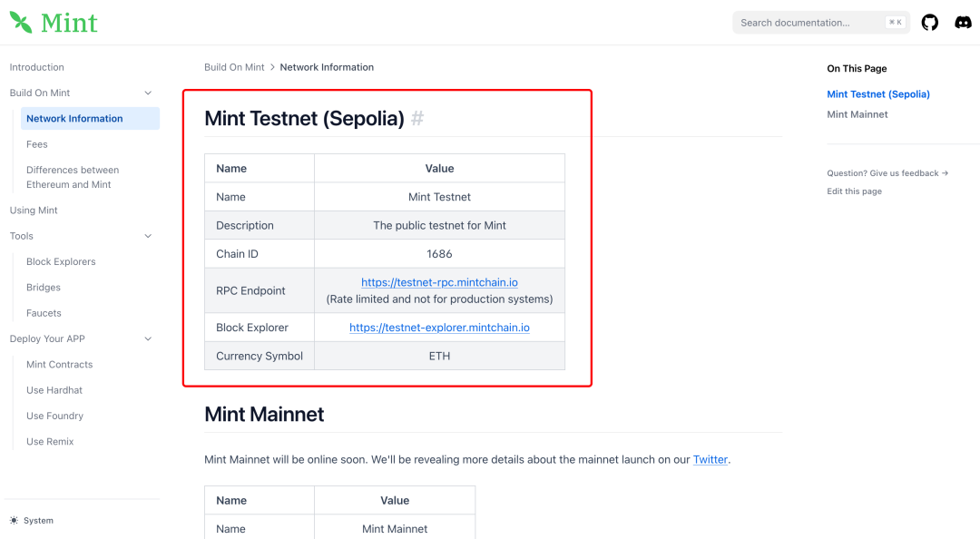980x539 pixels.
Task: Open the System theme switcher
Action: 32,521
